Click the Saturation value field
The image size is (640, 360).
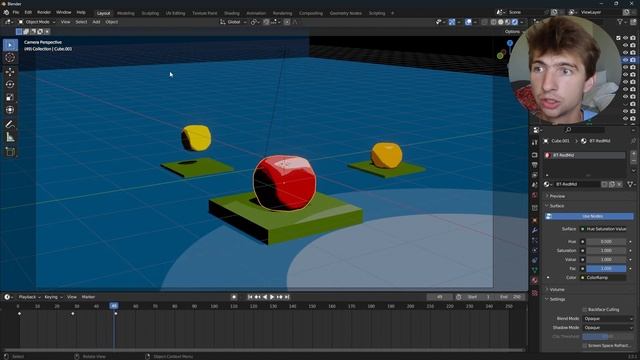tap(606, 251)
